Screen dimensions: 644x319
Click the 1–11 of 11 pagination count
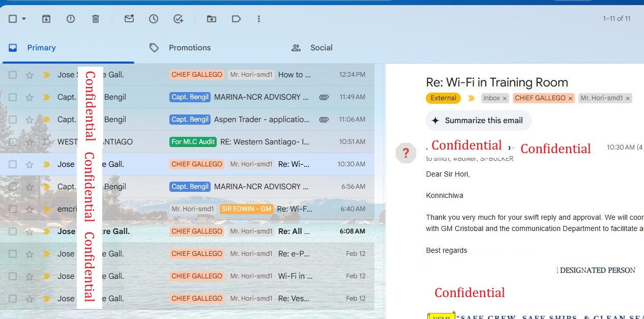617,19
